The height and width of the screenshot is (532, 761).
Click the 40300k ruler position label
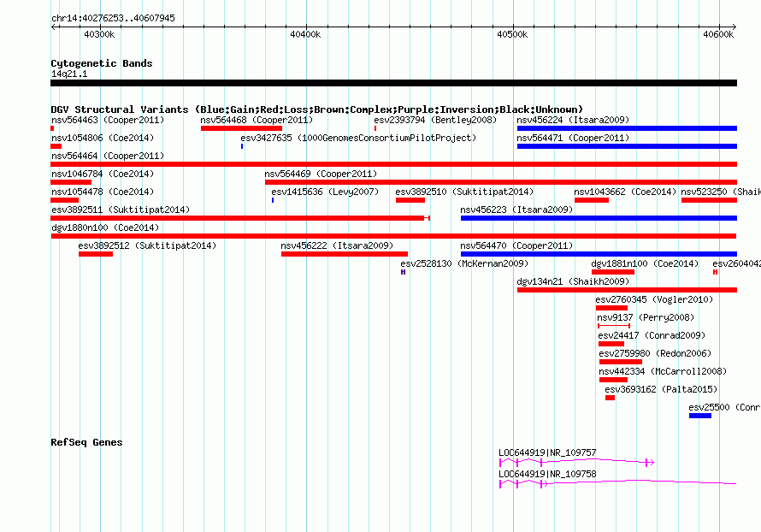[x=99, y=34]
